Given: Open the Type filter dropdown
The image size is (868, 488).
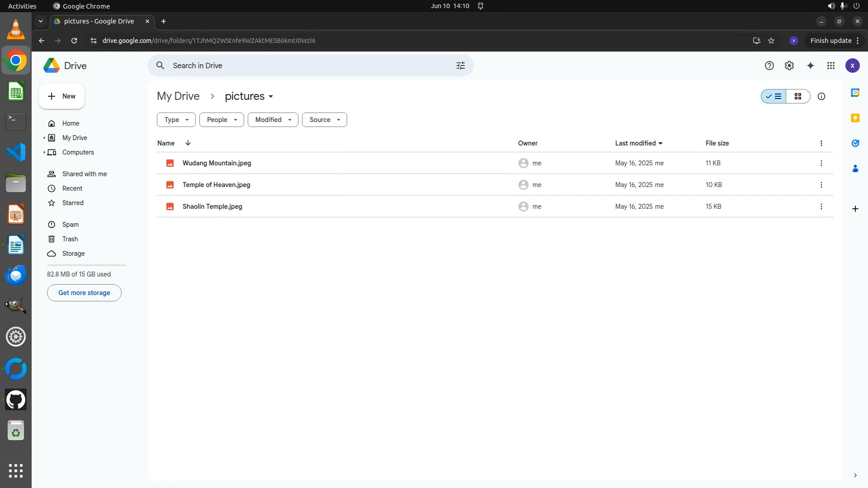Looking at the screenshot, I should point(176,120).
